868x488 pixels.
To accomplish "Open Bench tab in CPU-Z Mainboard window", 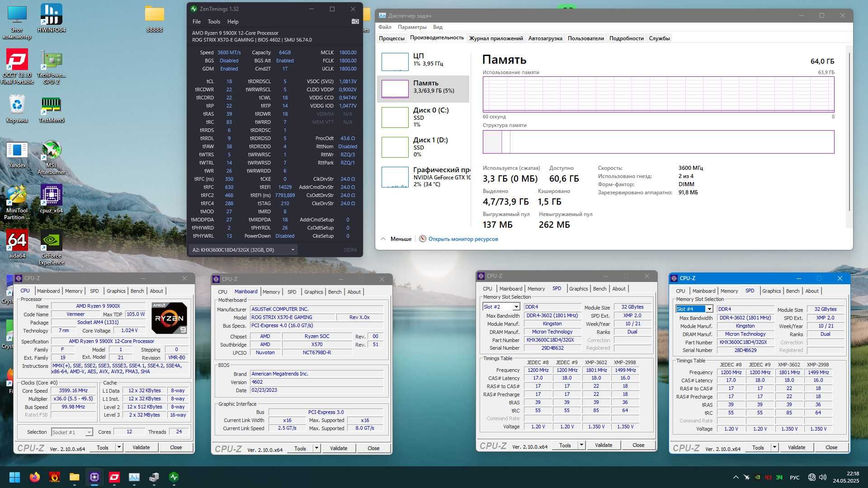I will [335, 292].
